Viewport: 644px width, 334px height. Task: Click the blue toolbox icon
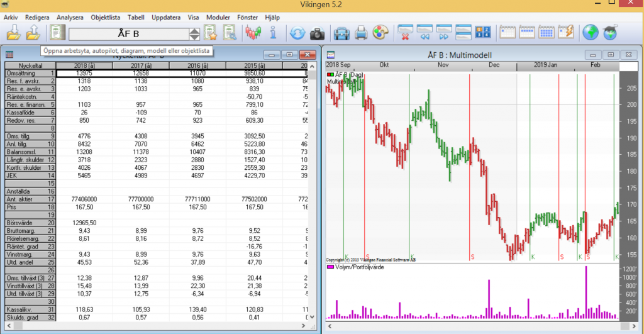341,33
